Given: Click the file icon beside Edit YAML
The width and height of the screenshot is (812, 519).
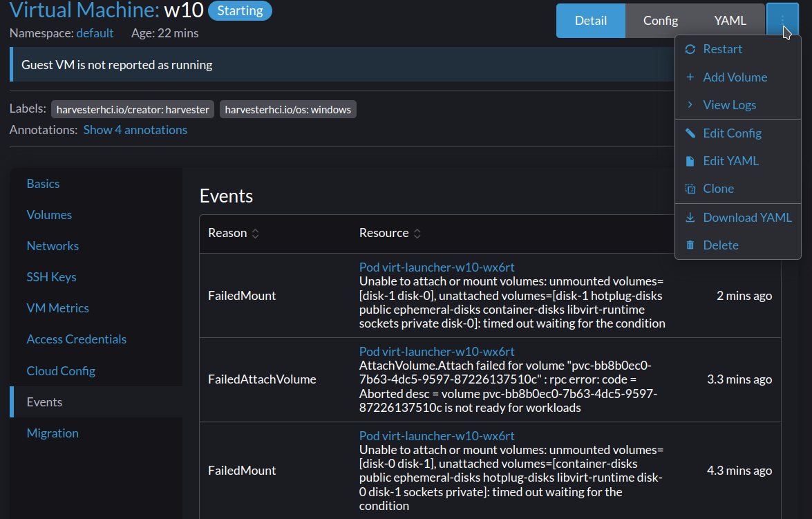Looking at the screenshot, I should 690,161.
